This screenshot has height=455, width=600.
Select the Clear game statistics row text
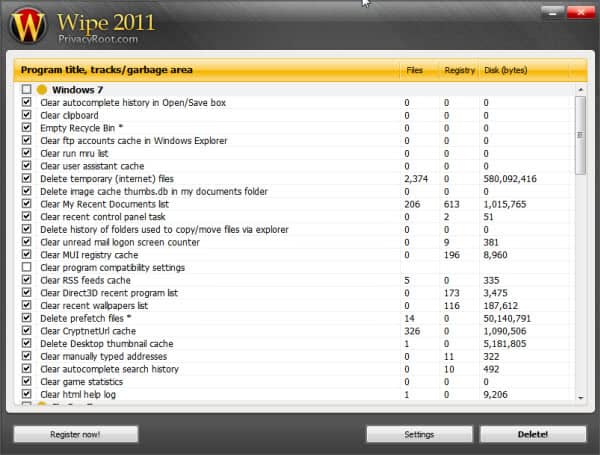[x=82, y=382]
